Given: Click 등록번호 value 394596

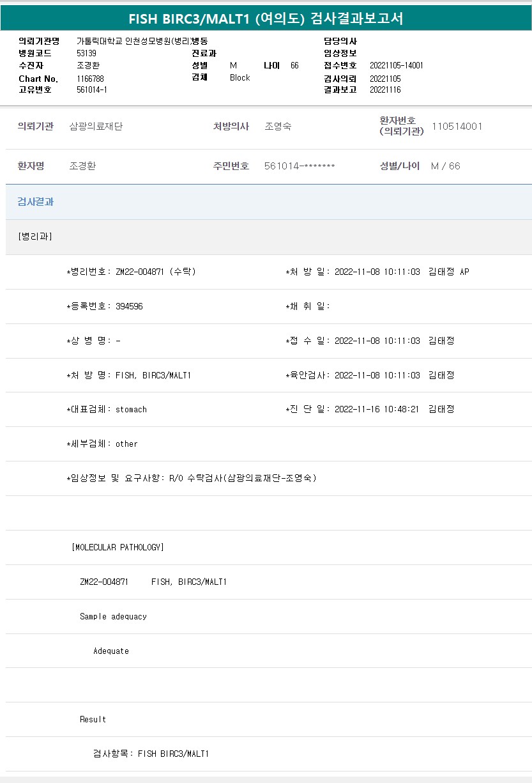Looking at the screenshot, I should click(x=129, y=306).
